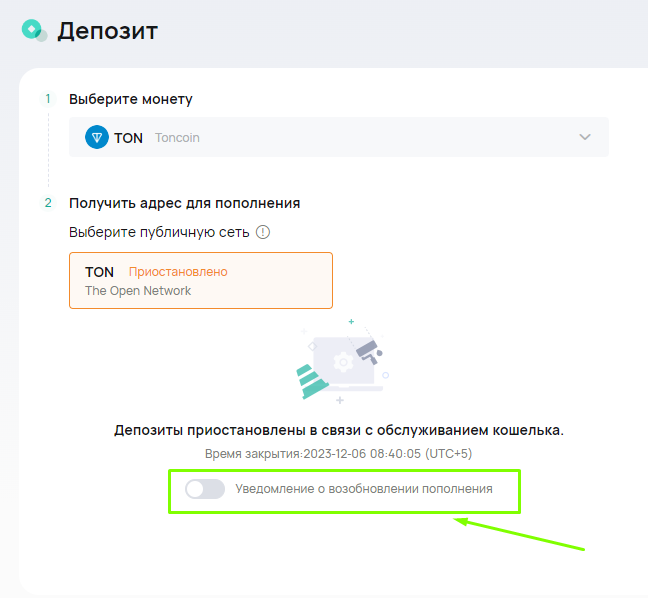Click the 'Получить адрес для пополнения' heading
648x598 pixels.
(185, 203)
